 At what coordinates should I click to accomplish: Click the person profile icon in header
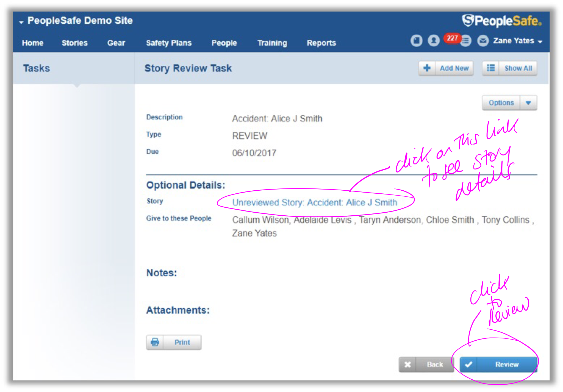(434, 41)
